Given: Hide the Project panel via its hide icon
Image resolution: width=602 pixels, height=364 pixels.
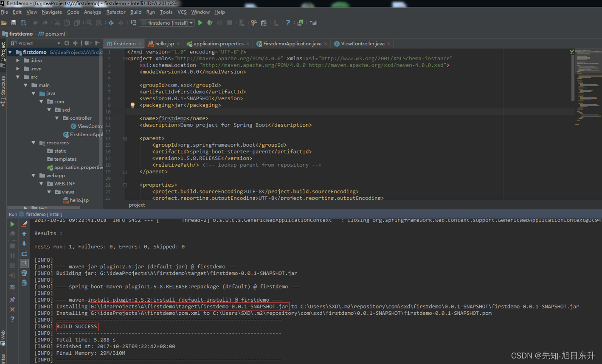Looking at the screenshot, I should (x=97, y=43).
